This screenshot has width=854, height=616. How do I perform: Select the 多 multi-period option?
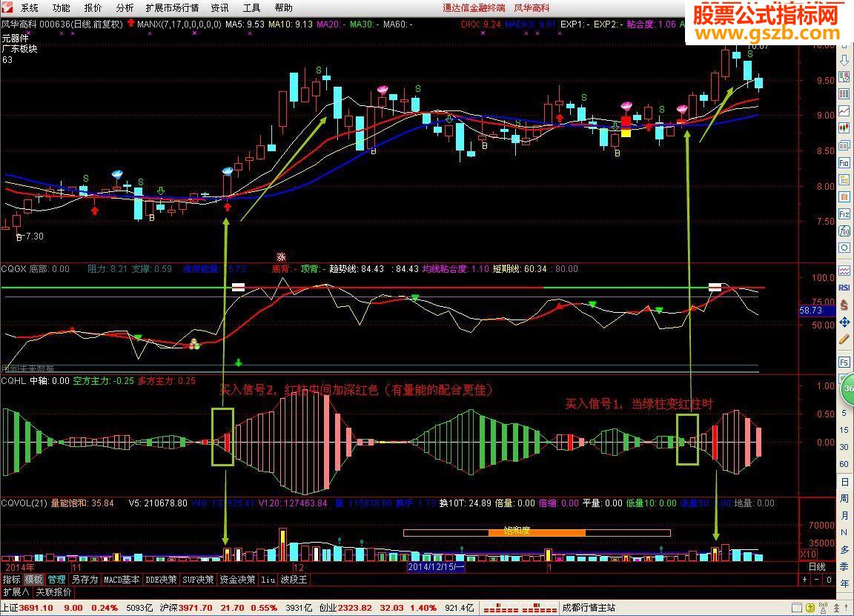coord(844,549)
